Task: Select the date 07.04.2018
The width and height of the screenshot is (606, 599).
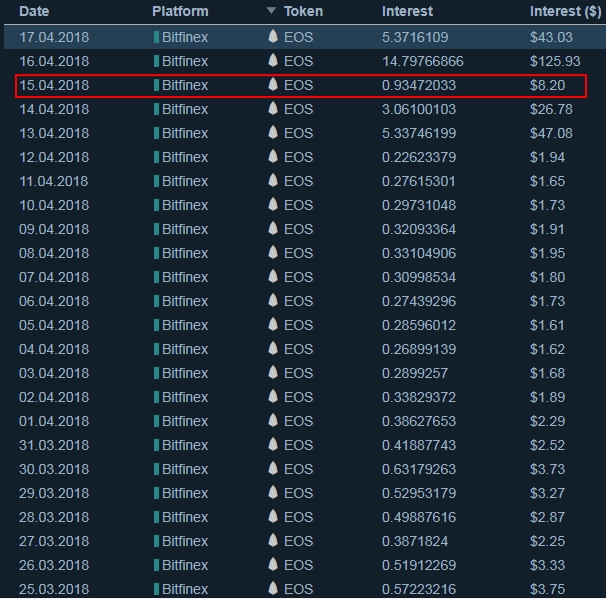Action: coord(54,277)
